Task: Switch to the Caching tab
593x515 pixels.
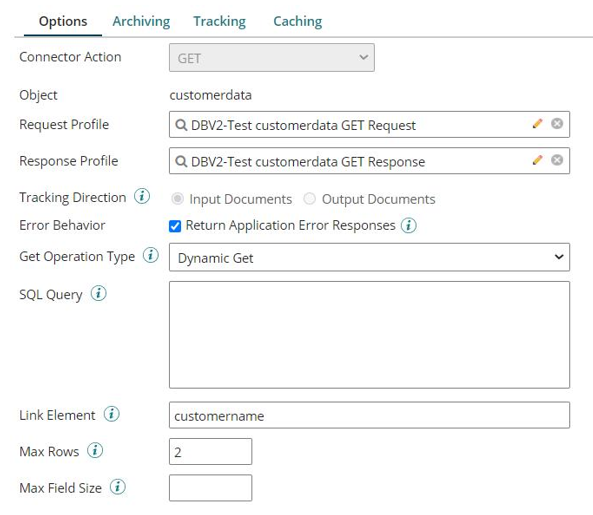Action: 298,22
